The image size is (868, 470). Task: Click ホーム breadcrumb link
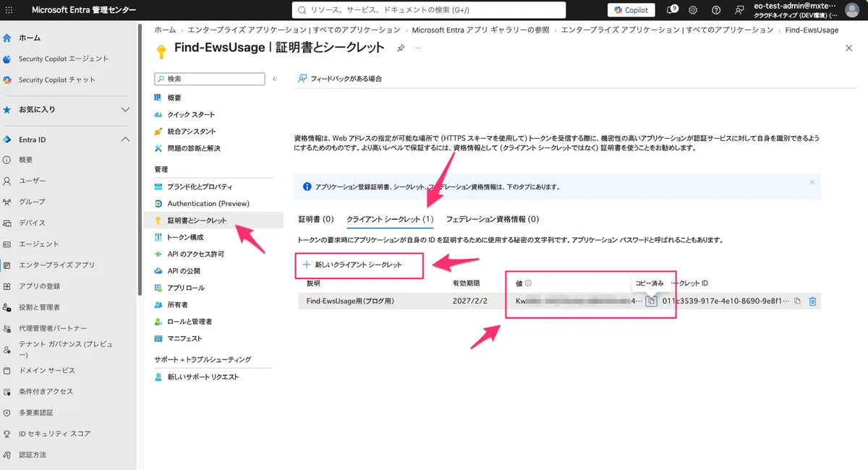pos(165,30)
